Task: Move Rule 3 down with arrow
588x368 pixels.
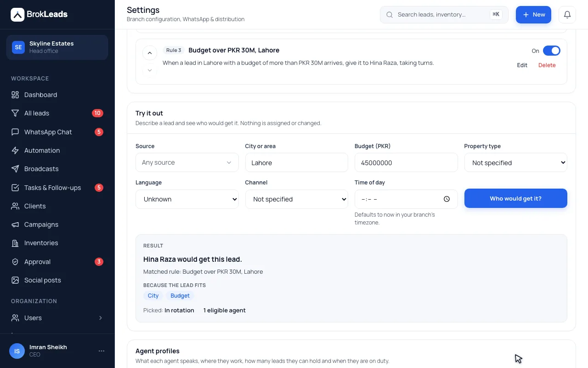Action: click(150, 70)
